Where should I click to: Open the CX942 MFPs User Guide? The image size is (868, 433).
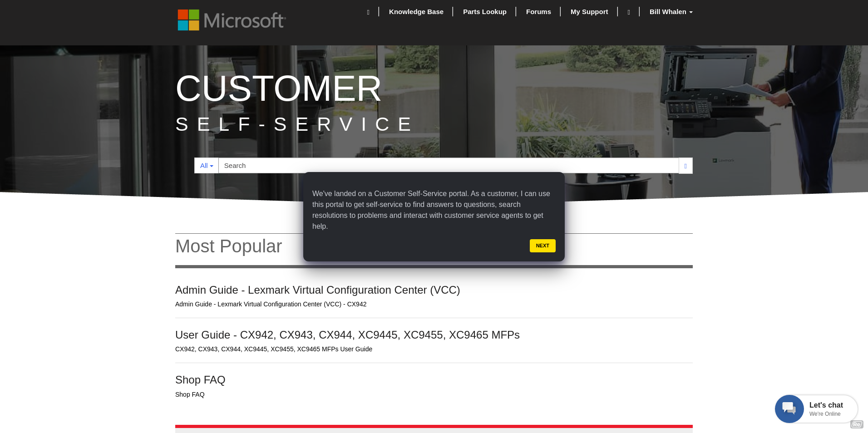point(347,335)
